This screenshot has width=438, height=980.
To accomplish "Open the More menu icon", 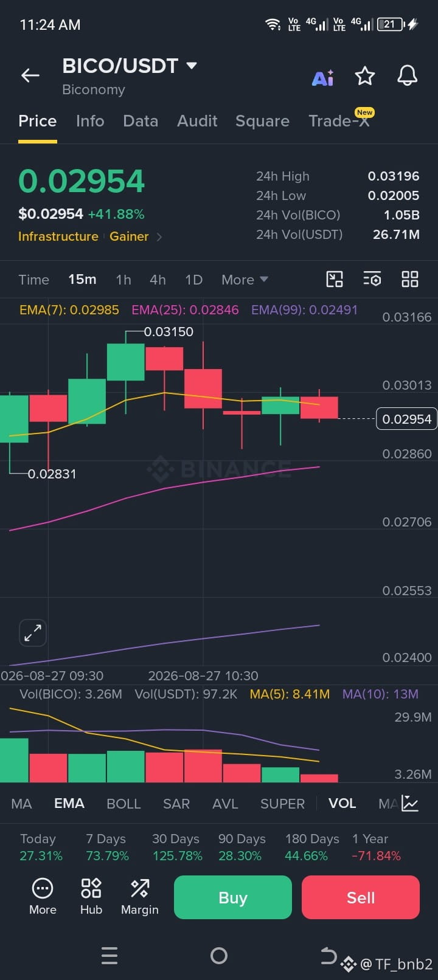I will 43,897.
